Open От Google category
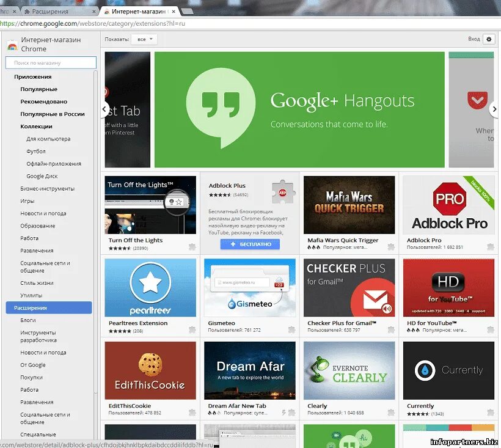Viewport: 501px width, 448px height. coord(32,365)
